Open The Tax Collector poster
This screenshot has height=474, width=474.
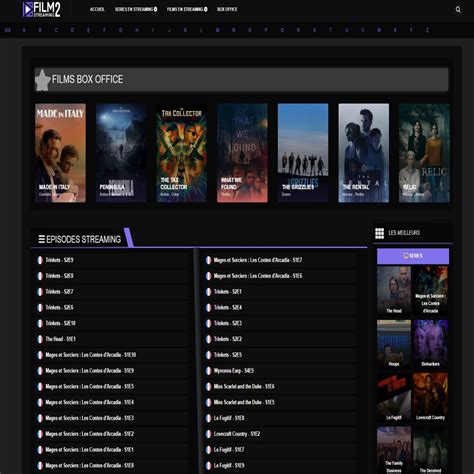[x=182, y=153]
